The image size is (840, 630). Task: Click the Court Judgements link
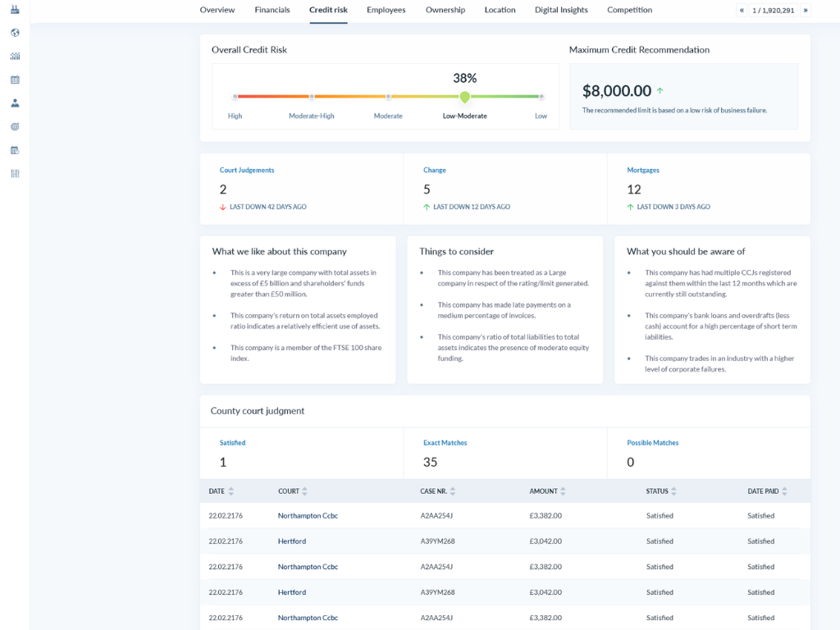point(247,171)
